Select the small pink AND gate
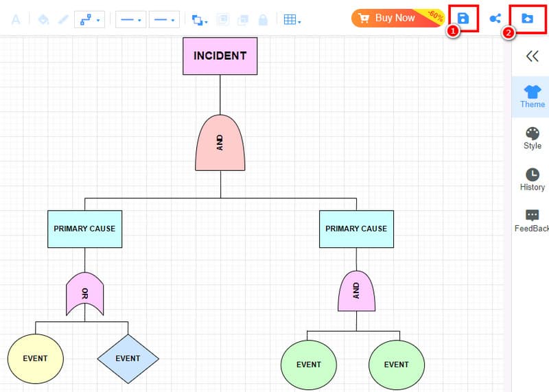The height and width of the screenshot is (392, 549). [356, 291]
